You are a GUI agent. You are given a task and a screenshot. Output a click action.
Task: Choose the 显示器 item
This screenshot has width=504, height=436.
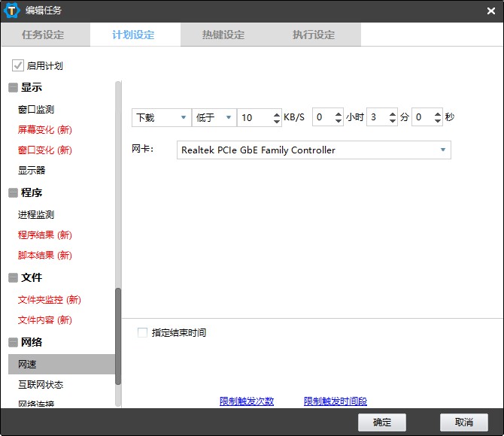(x=32, y=171)
